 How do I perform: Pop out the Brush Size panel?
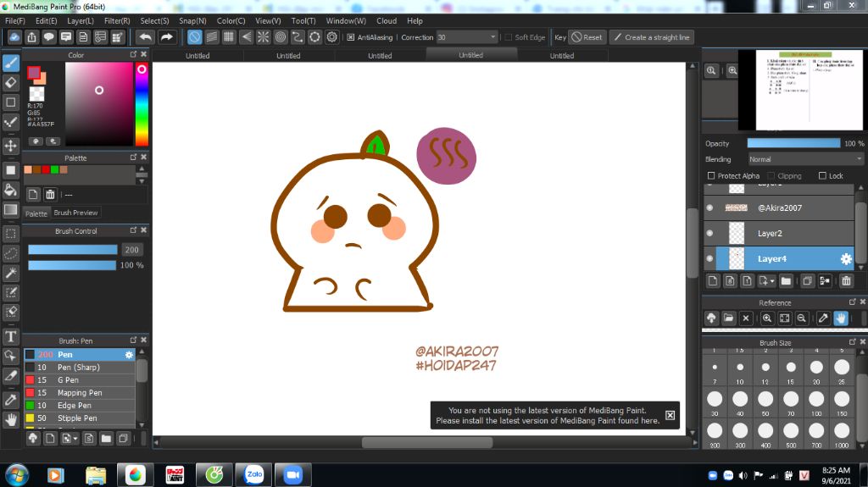click(853, 341)
